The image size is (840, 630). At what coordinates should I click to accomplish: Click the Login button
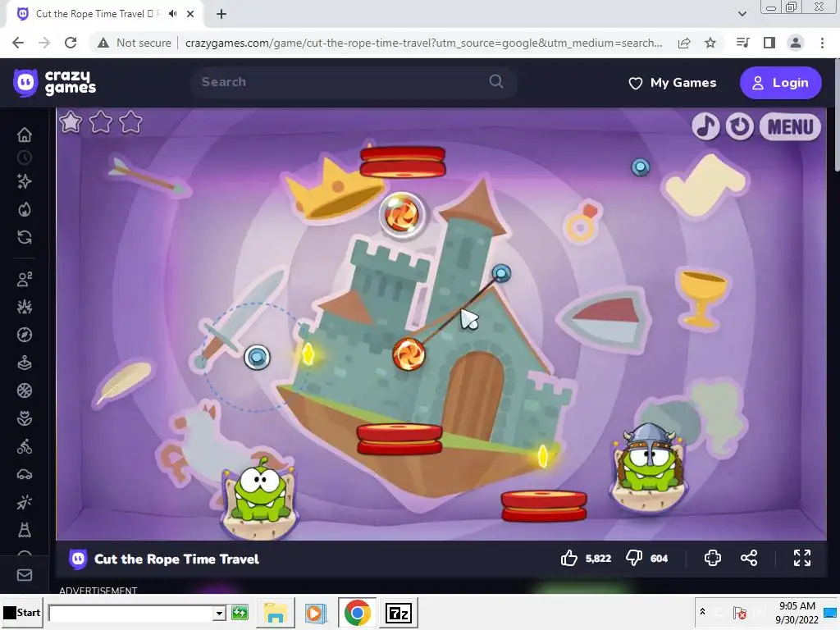(780, 83)
